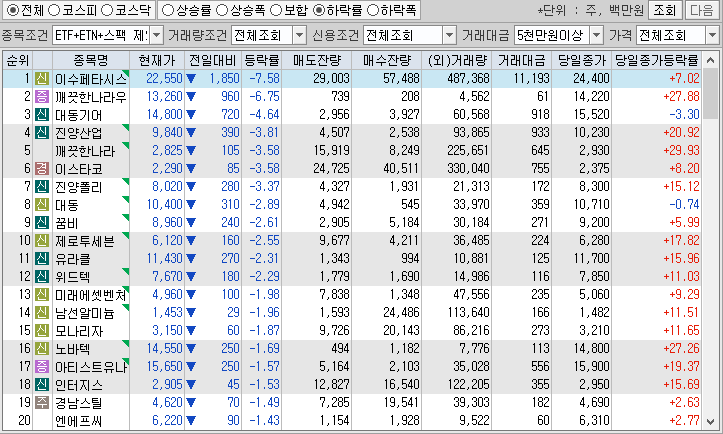Viewport: 723px width, 434px height.
Task: Select the 상승폭 radio button
Action: [222, 10]
